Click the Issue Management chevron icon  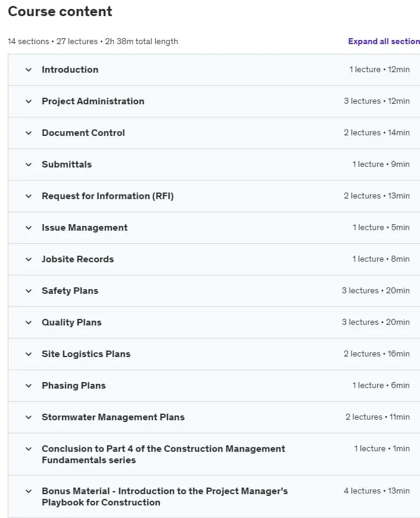29,228
